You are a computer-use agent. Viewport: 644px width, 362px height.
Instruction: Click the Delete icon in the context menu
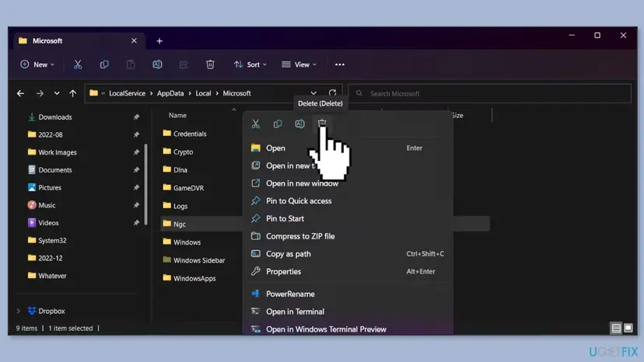(322, 124)
